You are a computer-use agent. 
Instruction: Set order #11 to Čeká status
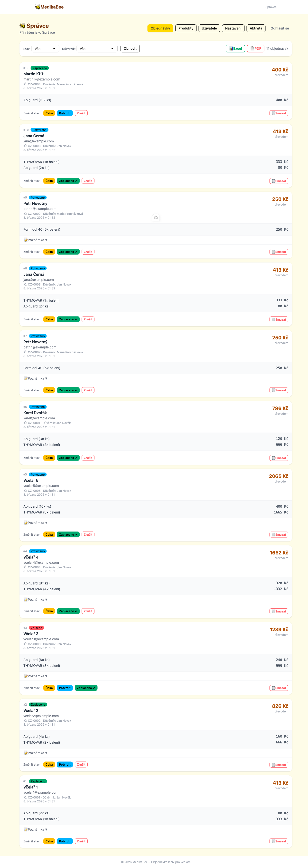point(49,114)
